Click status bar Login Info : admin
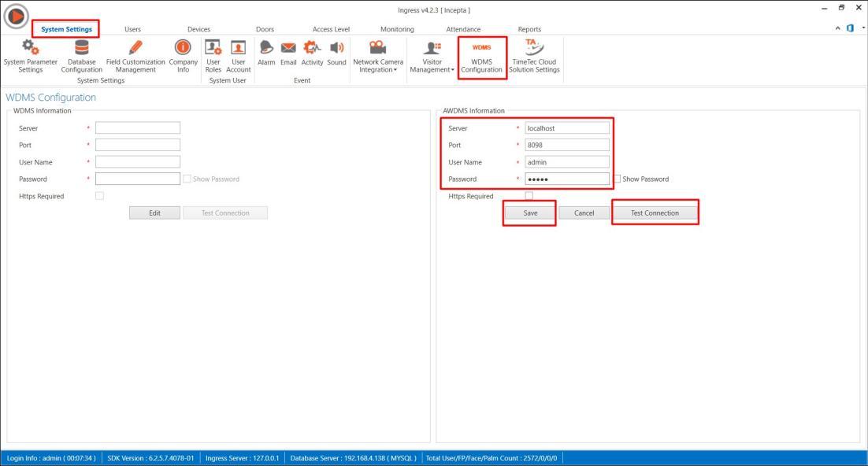The height and width of the screenshot is (466, 868). point(51,458)
